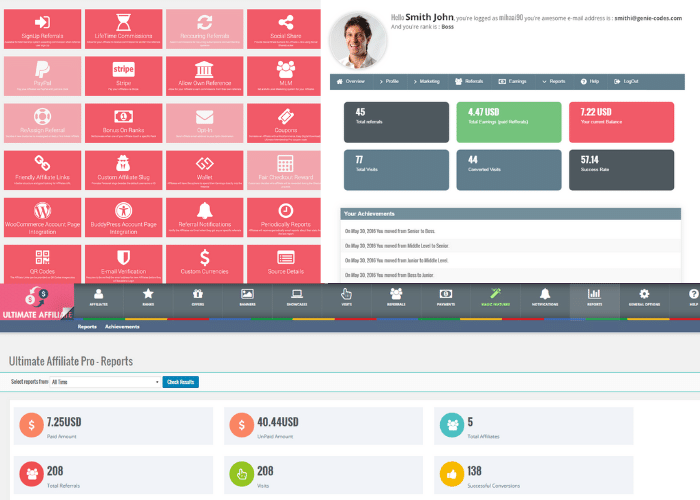Viewport: 700px width, 500px height.
Task: Open the Social Share tile
Action: [284, 29]
